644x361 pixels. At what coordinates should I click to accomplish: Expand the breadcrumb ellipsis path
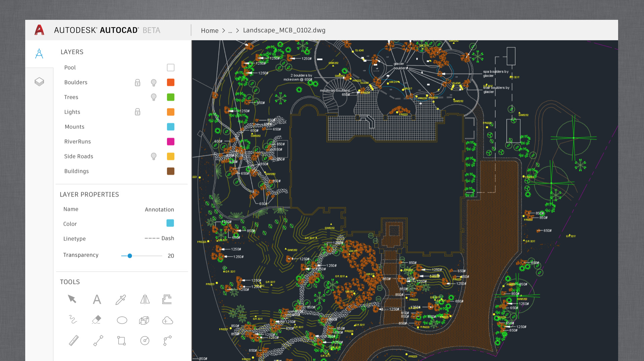point(230,31)
